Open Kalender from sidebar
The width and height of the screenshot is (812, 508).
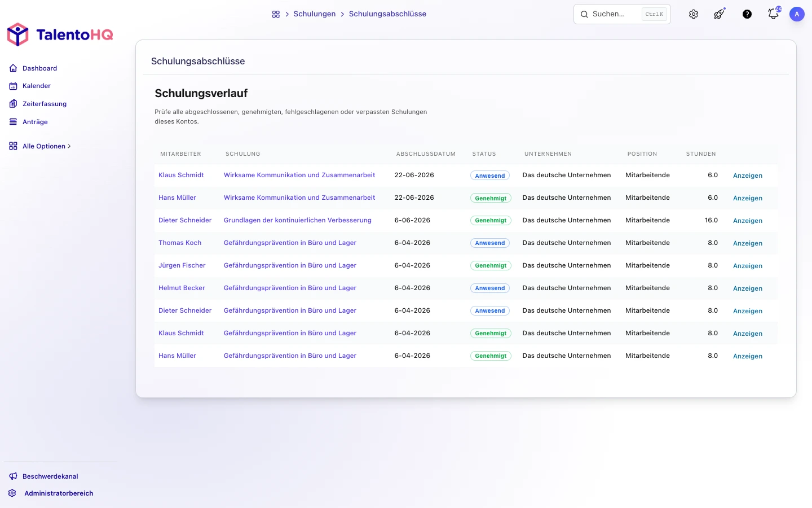37,86
